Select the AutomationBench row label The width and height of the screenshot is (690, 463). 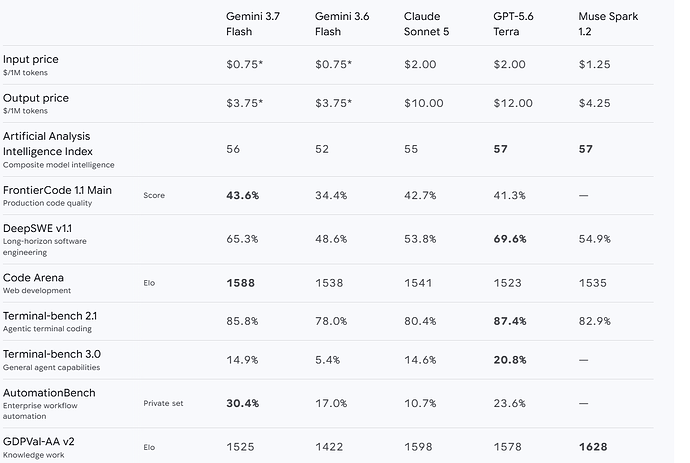coord(49,393)
